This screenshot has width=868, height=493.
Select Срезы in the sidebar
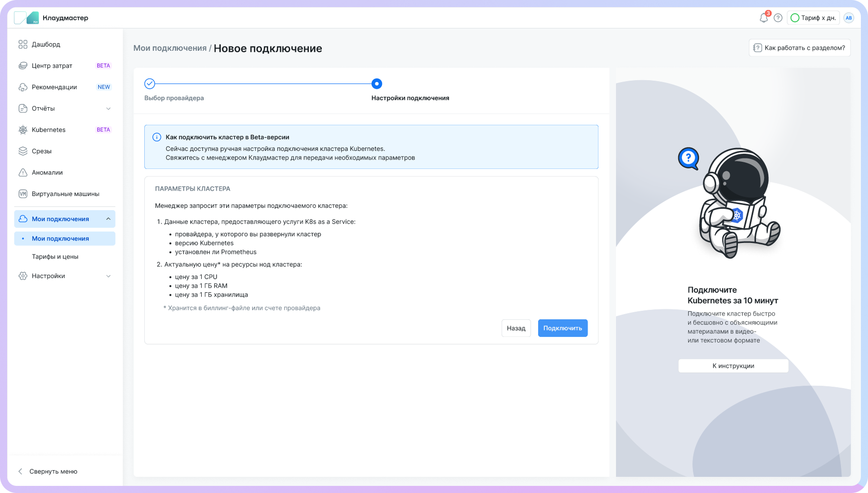[42, 151]
